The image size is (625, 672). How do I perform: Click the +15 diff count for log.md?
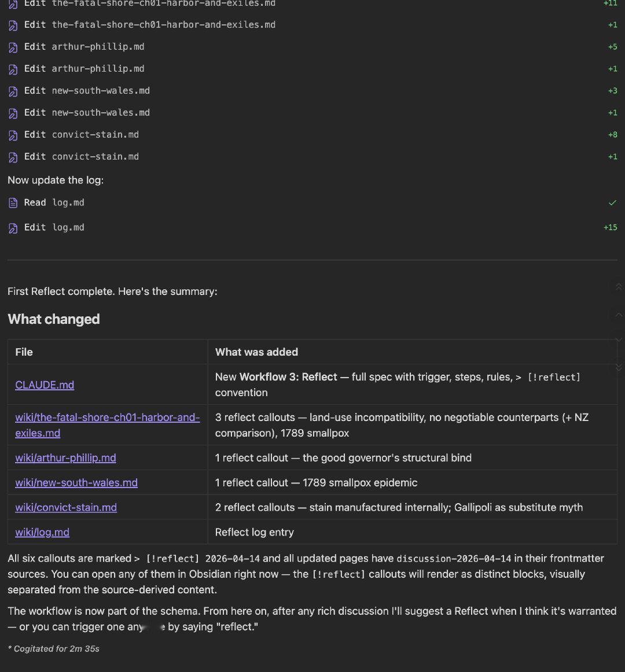click(610, 228)
